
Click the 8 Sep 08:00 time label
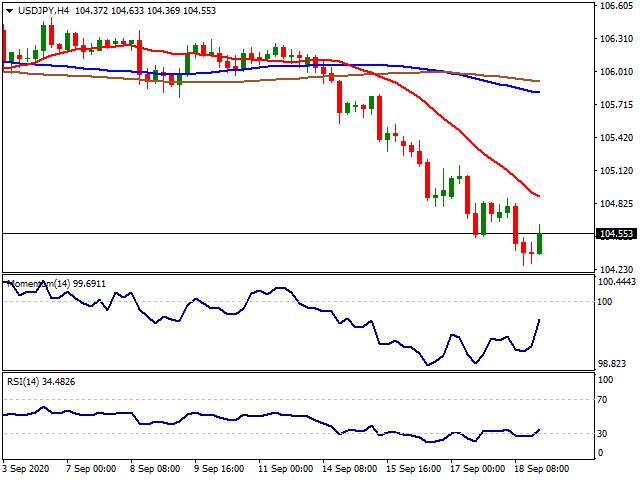coord(155,469)
